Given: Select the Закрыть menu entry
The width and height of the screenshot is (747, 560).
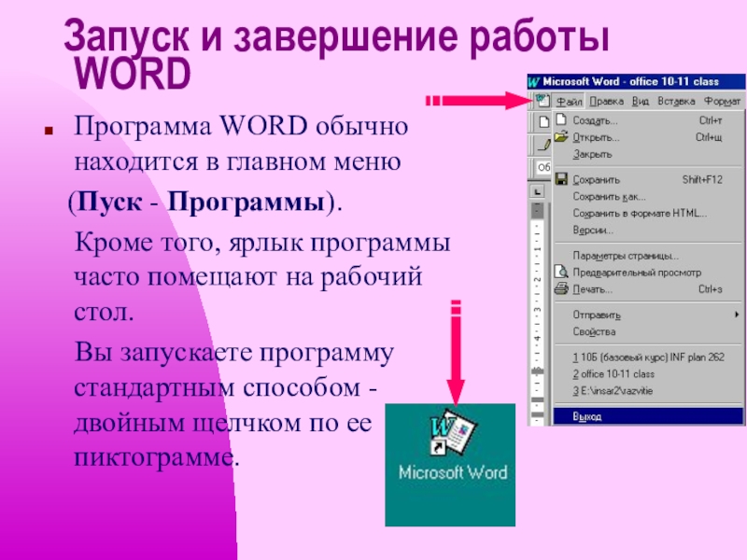Looking at the screenshot, I should click(x=648, y=154).
